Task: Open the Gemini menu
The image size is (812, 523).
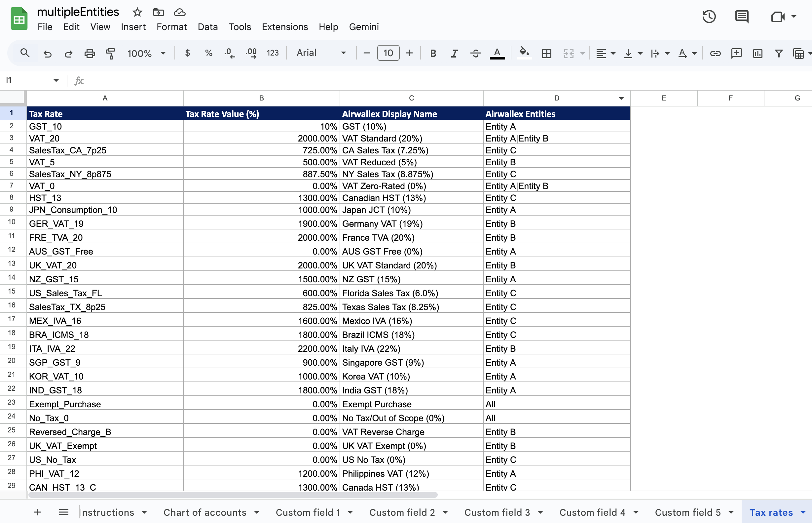Action: (x=364, y=27)
